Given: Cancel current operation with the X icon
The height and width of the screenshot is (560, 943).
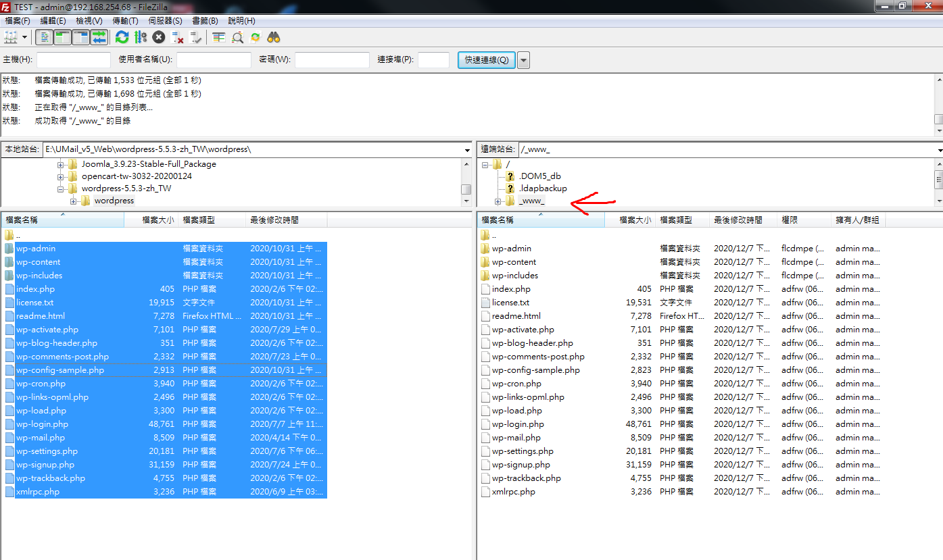Looking at the screenshot, I should pyautogui.click(x=159, y=37).
